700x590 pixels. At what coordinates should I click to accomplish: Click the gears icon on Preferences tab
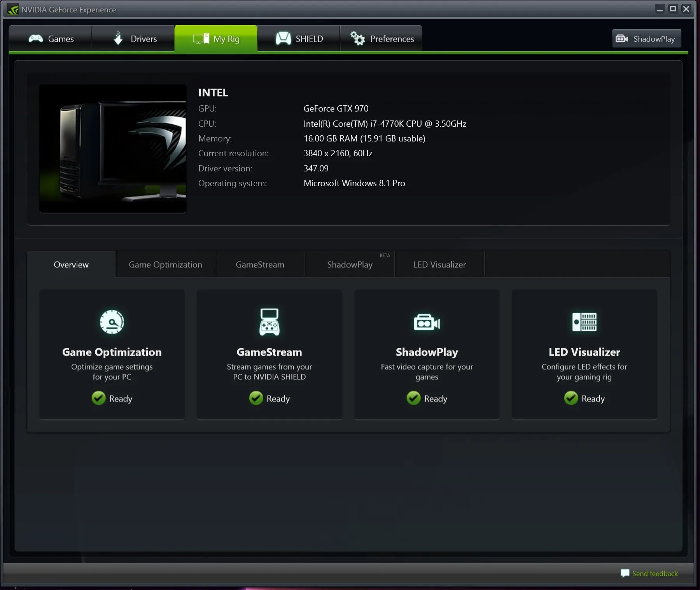(357, 38)
